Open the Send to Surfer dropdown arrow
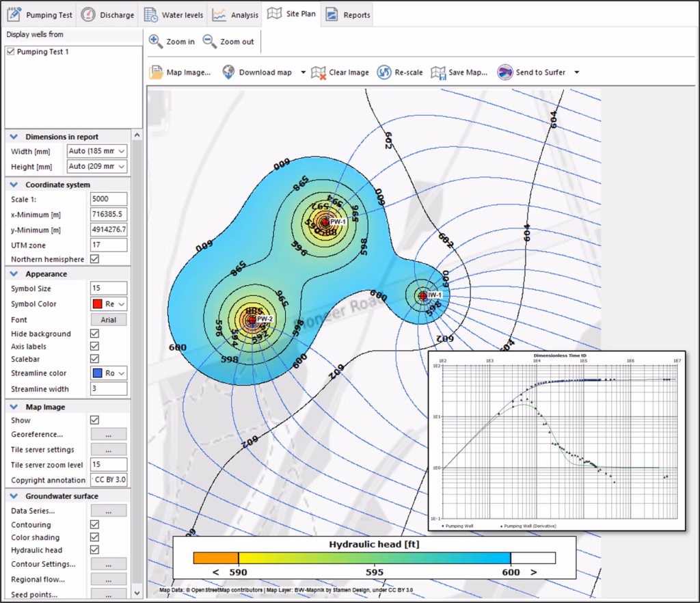 [576, 72]
